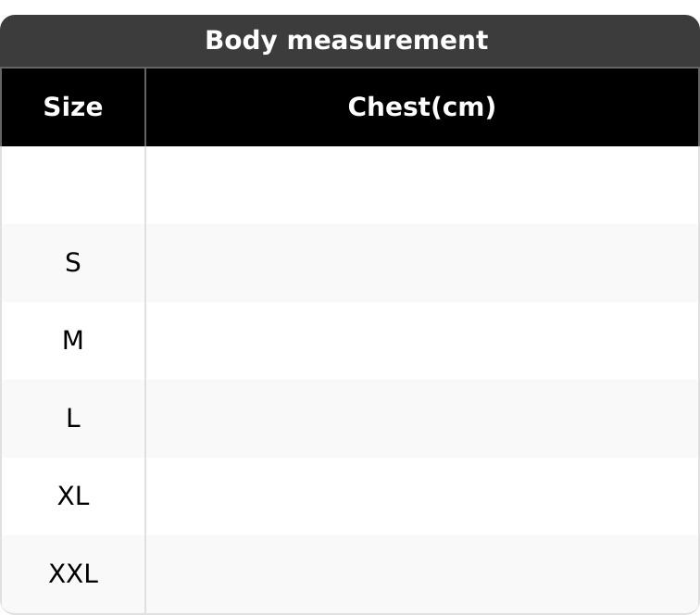Choose the L size cell
This screenshot has height=615, width=700.
pos(73,419)
